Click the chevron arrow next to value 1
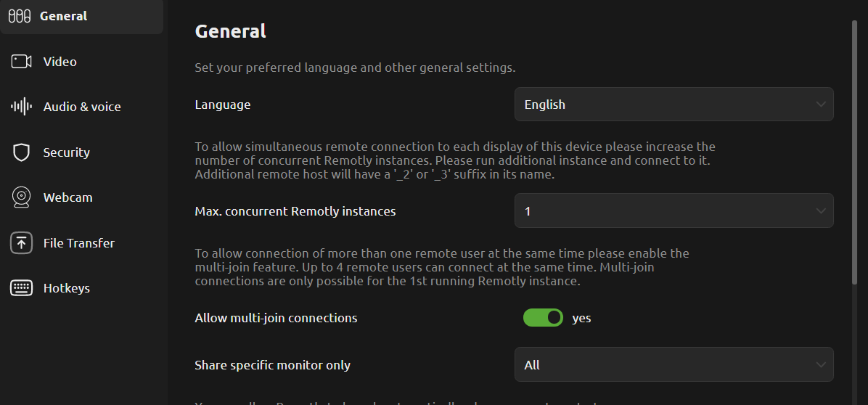 pyautogui.click(x=820, y=210)
